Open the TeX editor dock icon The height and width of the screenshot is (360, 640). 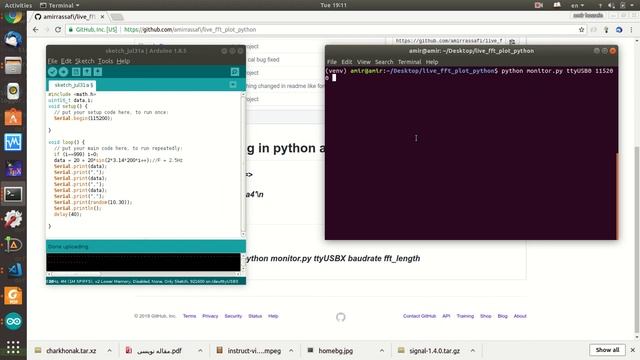13,169
